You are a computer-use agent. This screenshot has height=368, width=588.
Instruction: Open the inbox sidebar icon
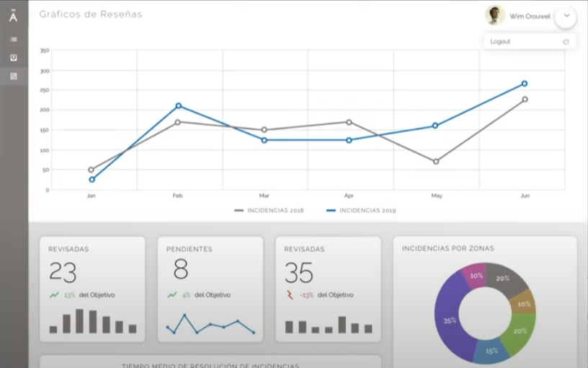[x=13, y=58]
